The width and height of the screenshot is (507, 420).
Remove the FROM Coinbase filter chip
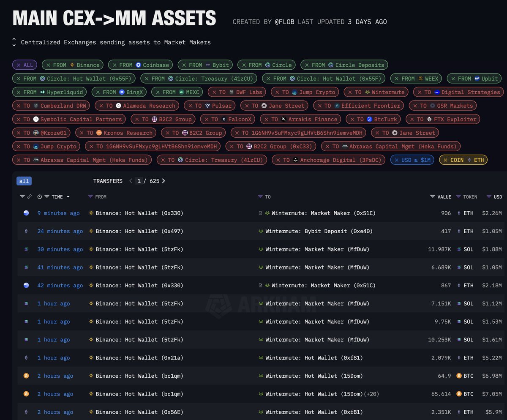click(x=114, y=65)
